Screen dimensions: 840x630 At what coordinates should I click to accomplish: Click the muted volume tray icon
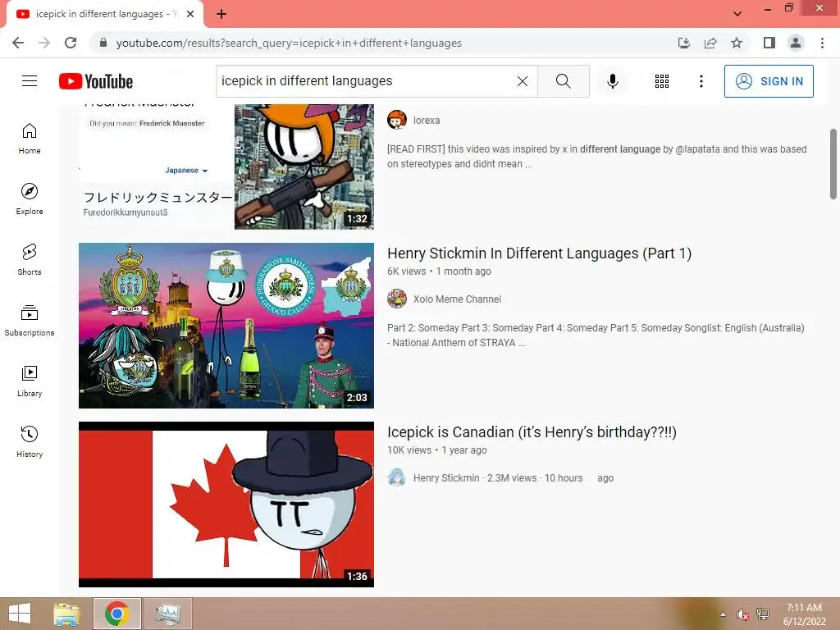[742, 614]
